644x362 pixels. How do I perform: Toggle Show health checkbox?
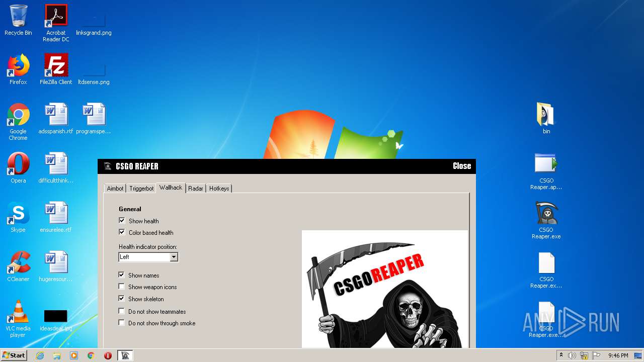pos(122,220)
